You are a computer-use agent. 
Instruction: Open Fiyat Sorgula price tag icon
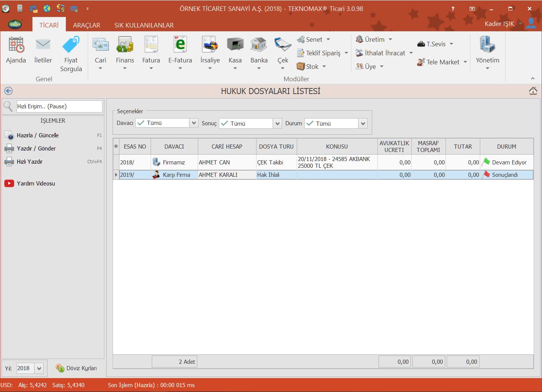[x=71, y=45]
